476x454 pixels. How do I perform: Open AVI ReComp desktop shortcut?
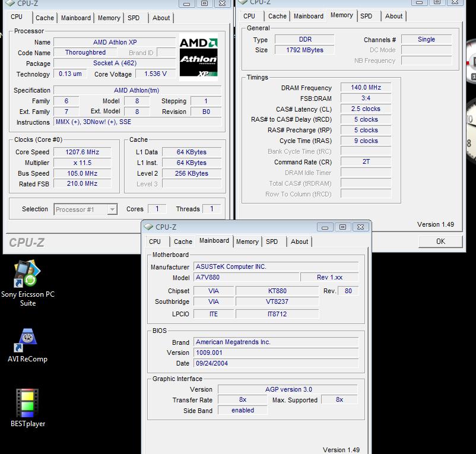click(27, 345)
